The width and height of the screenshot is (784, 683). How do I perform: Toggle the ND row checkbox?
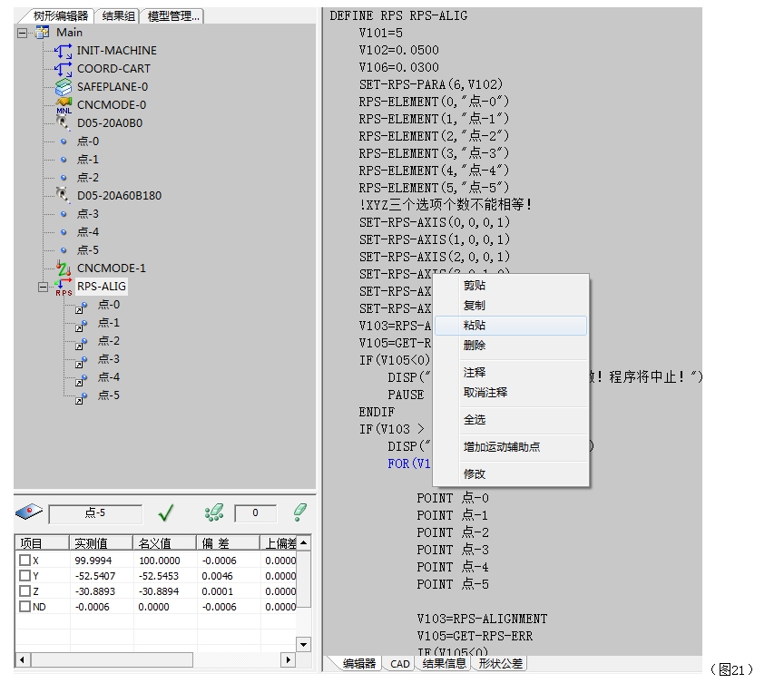[24, 607]
